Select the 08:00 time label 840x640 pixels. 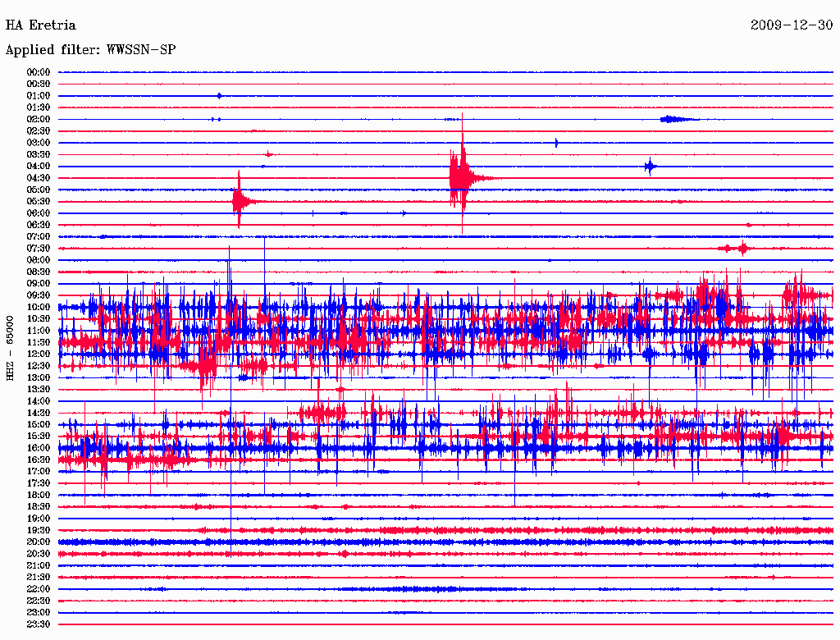[x=38, y=260]
